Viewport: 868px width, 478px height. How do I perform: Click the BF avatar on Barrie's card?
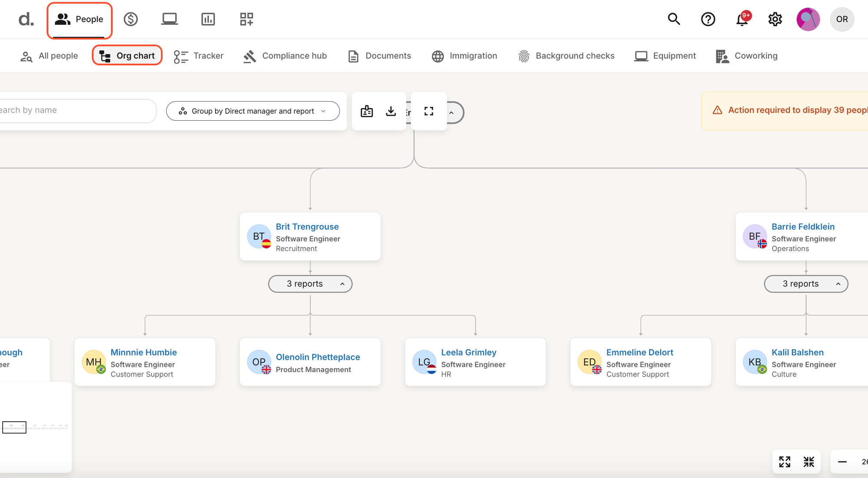pyautogui.click(x=755, y=237)
